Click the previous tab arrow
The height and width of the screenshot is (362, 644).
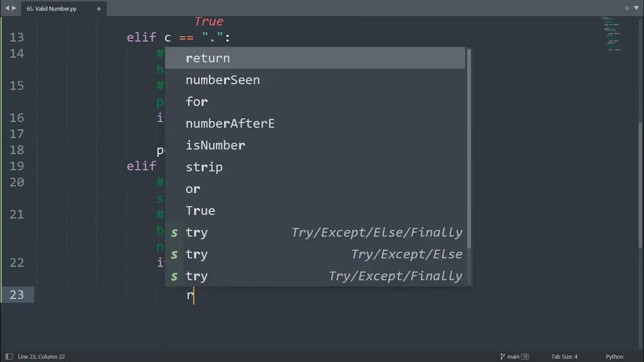point(7,8)
